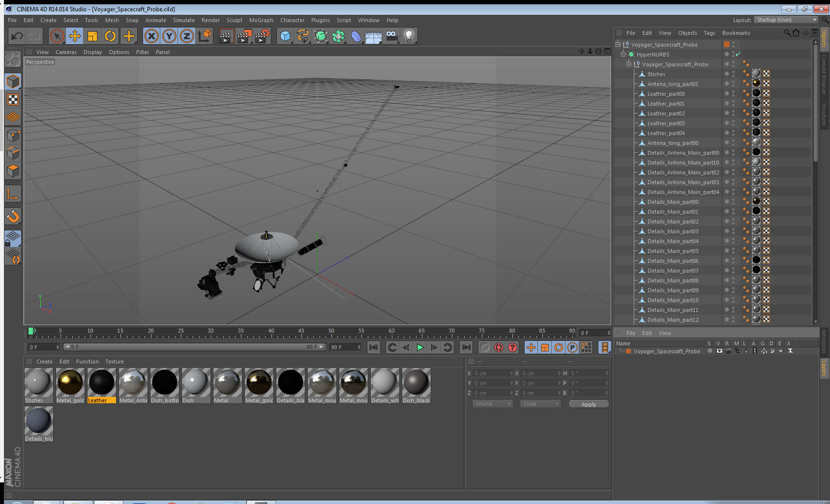Image resolution: width=830 pixels, height=504 pixels.
Task: Open deformer objects icon
Action: (x=356, y=36)
